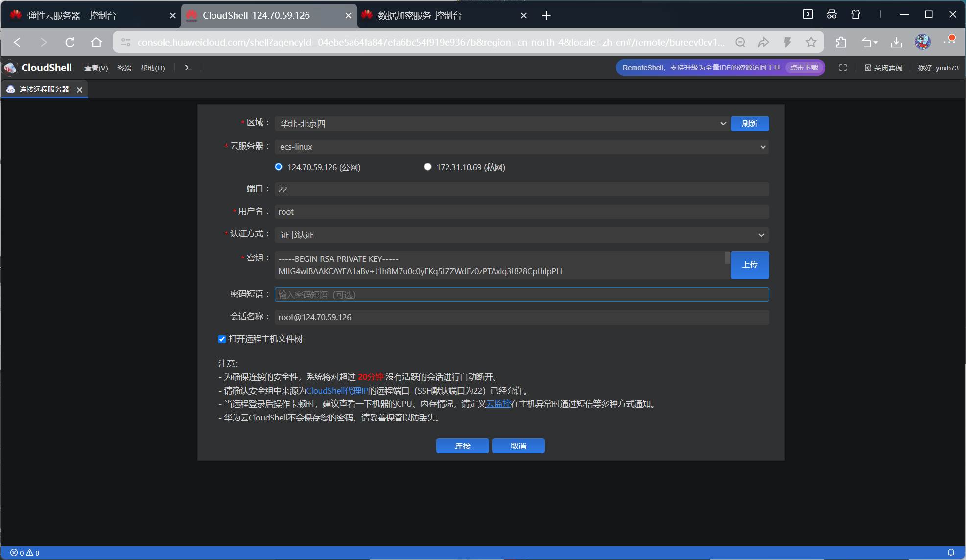Bookmark this page with the star icon

(x=811, y=43)
